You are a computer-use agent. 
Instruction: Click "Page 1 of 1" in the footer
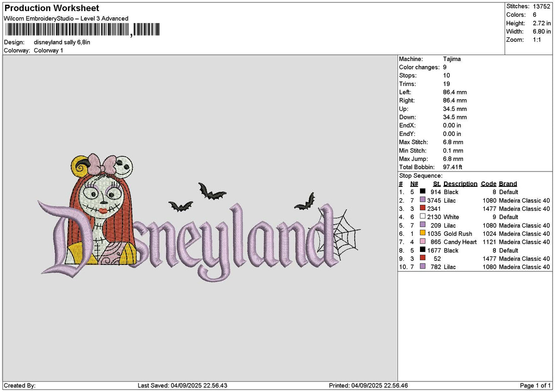(x=536, y=386)
